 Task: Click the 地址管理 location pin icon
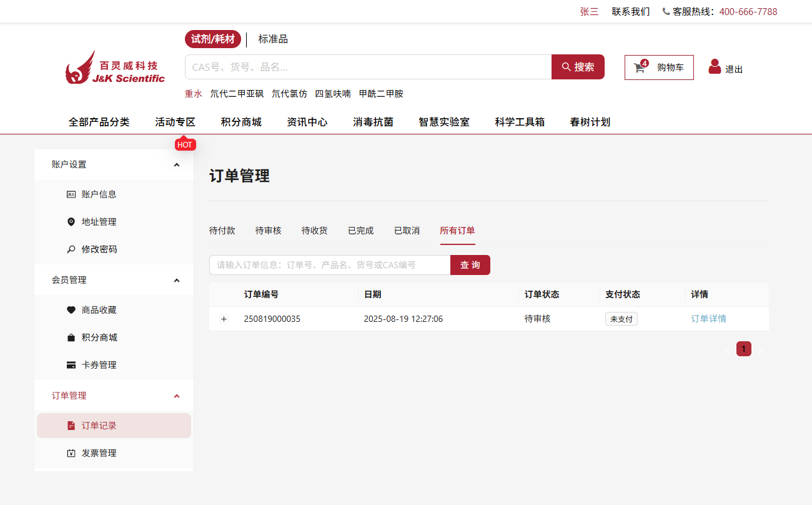click(71, 222)
